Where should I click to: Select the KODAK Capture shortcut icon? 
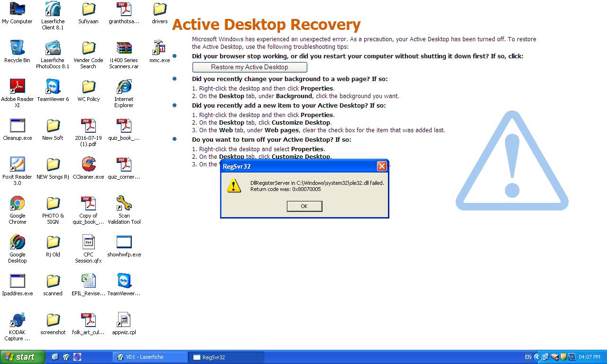point(18,327)
